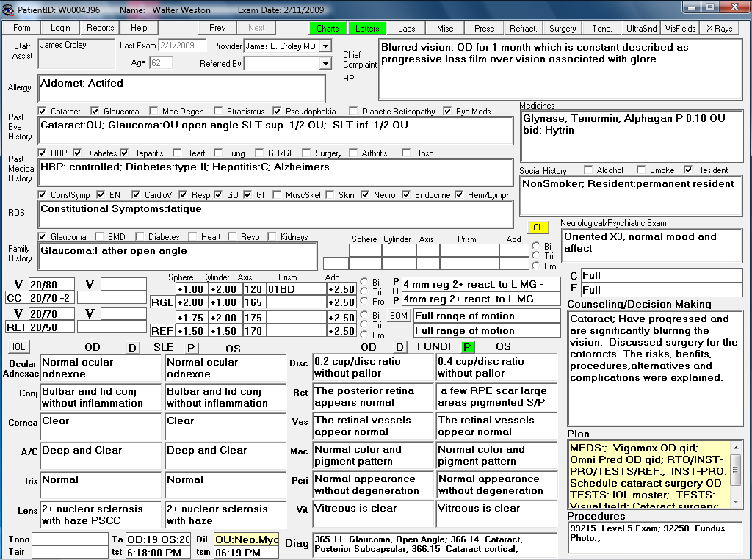Click the D button beside SLE
This screenshot has width=752, height=560.
click(x=132, y=348)
